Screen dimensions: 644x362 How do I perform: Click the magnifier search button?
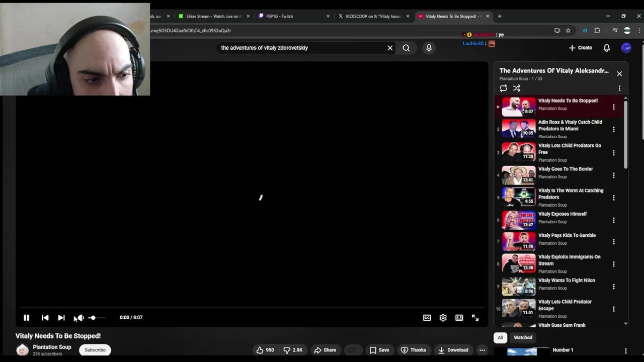point(406,48)
